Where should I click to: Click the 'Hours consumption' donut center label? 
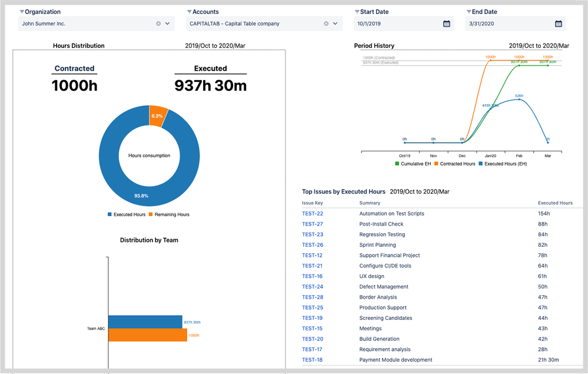[150, 155]
